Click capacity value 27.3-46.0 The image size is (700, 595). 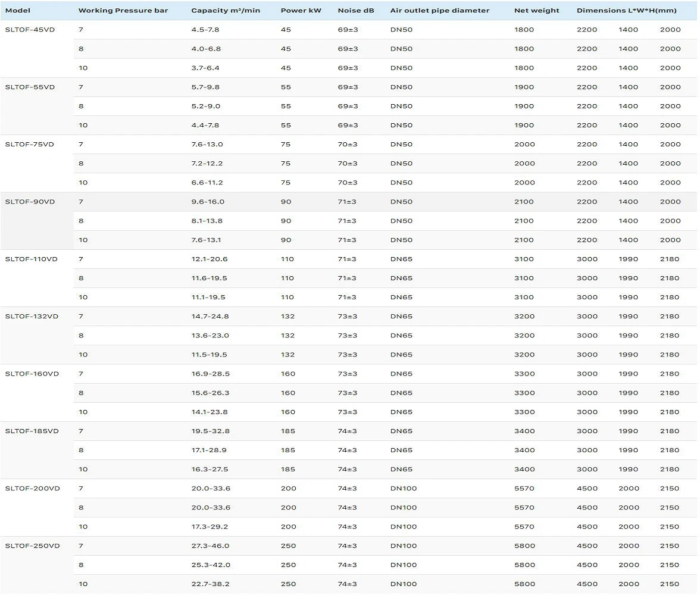click(210, 546)
